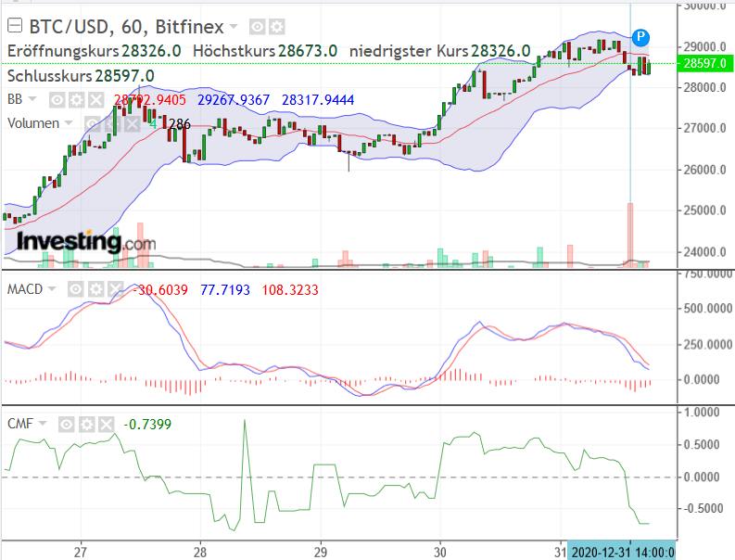Viewport: 735px width, 560px height.
Task: Click Eröffnungskurs value 28326.0
Action: pos(151,51)
